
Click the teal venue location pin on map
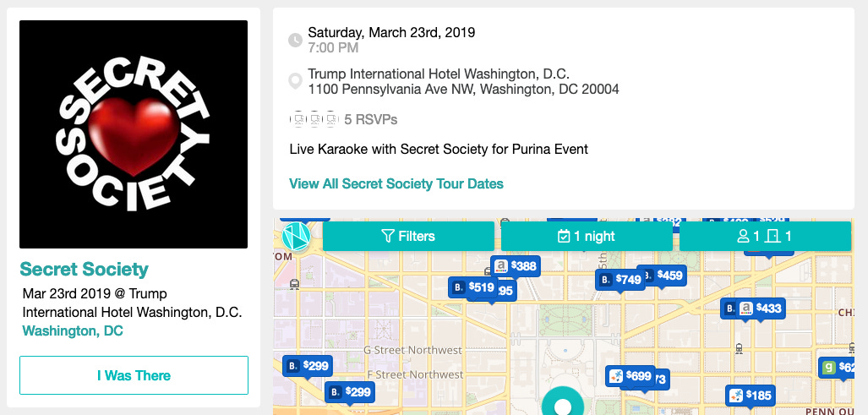pos(562,403)
